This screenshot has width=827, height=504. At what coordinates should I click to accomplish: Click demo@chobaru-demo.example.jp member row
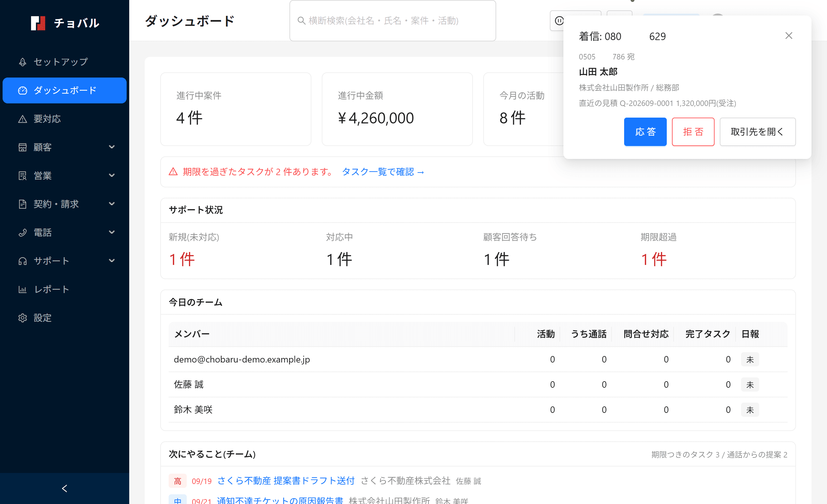[x=478, y=359]
